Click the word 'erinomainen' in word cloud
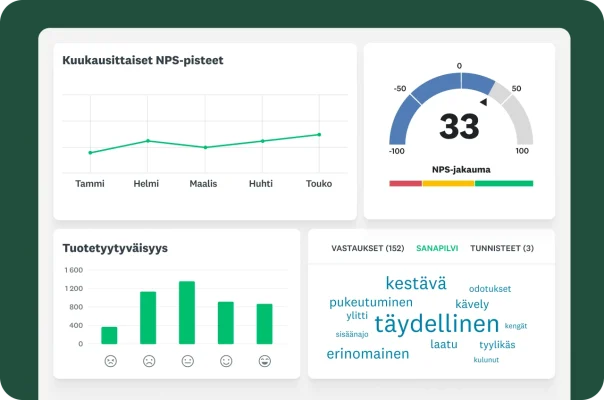 point(368,354)
